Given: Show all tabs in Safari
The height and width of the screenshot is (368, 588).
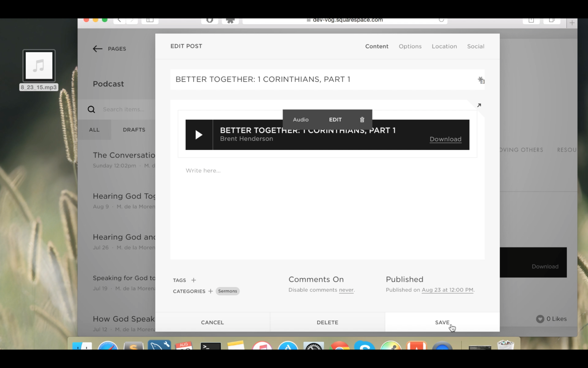Looking at the screenshot, I should click(x=552, y=20).
